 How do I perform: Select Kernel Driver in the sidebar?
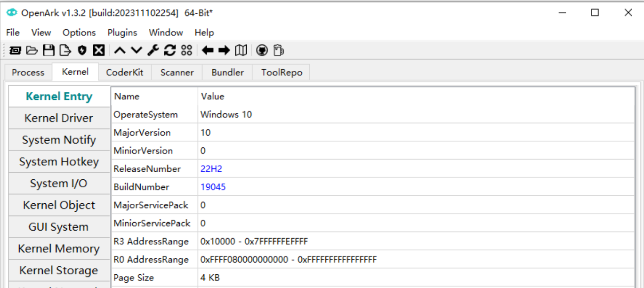(x=59, y=118)
